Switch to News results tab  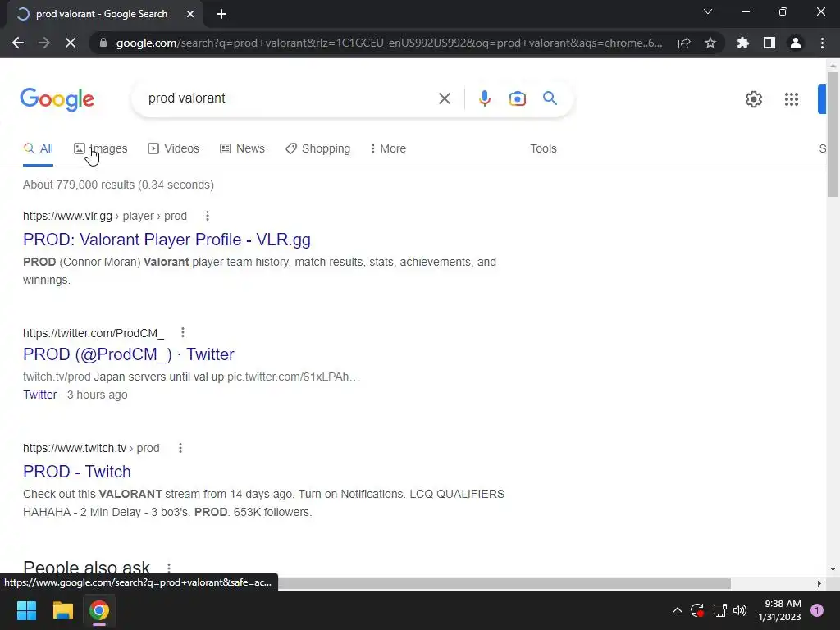(242, 148)
